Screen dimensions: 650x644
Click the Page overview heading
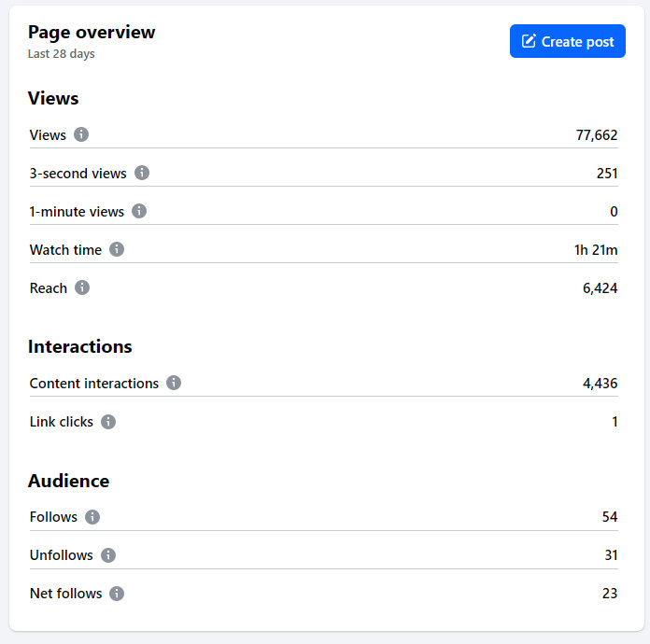[92, 33]
